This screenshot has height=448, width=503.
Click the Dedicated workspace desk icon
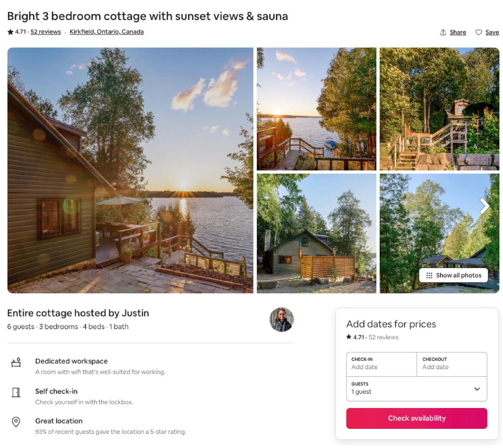pyautogui.click(x=16, y=362)
